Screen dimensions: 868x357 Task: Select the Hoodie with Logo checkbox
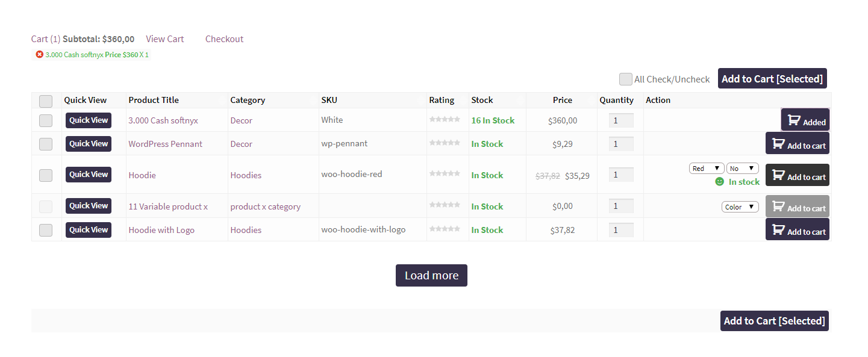pos(46,230)
